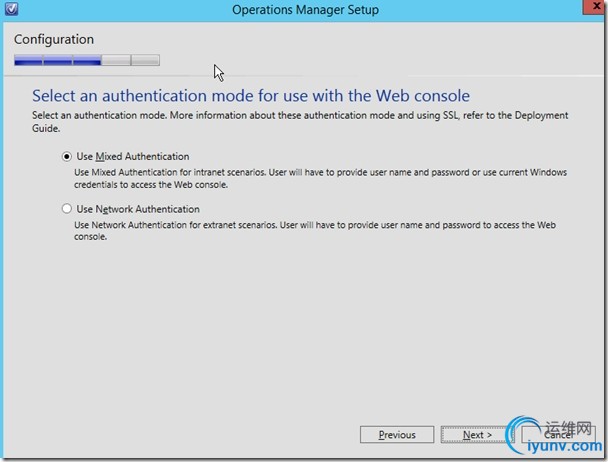The image size is (608, 462).
Task: Click the Network Authentication extranet description text
Action: point(315,231)
